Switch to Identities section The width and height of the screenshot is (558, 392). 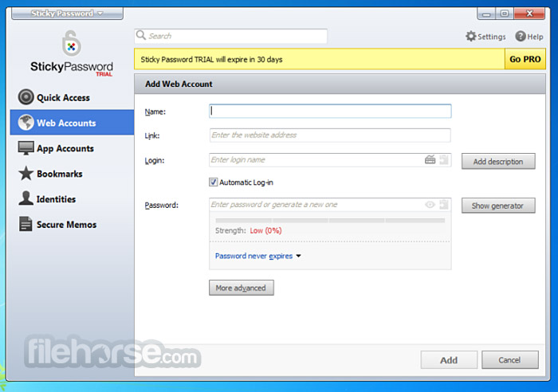pyautogui.click(x=73, y=198)
